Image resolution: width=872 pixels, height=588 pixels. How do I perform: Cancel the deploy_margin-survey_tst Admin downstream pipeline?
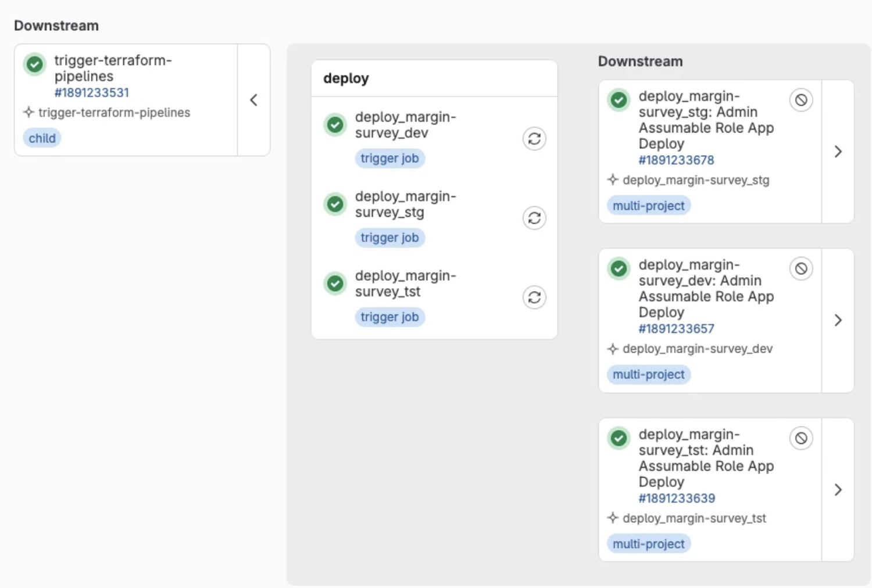801,438
